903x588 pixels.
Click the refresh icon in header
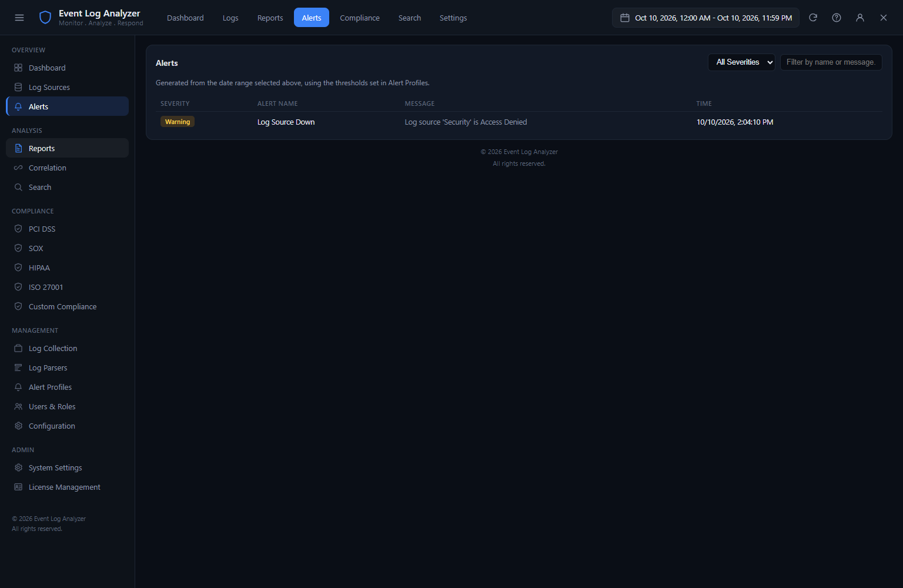(x=813, y=18)
